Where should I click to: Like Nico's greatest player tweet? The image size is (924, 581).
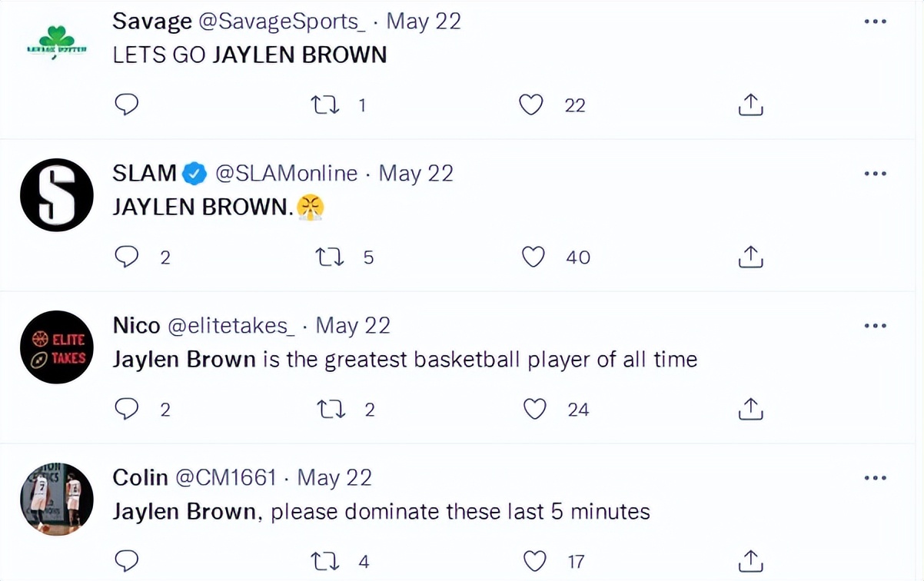[x=534, y=410]
